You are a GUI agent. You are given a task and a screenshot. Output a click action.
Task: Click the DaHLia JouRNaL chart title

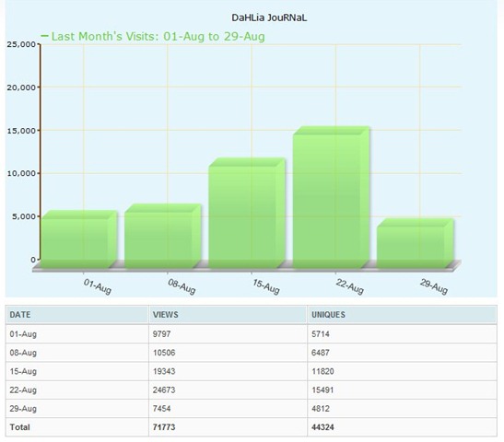(x=269, y=17)
